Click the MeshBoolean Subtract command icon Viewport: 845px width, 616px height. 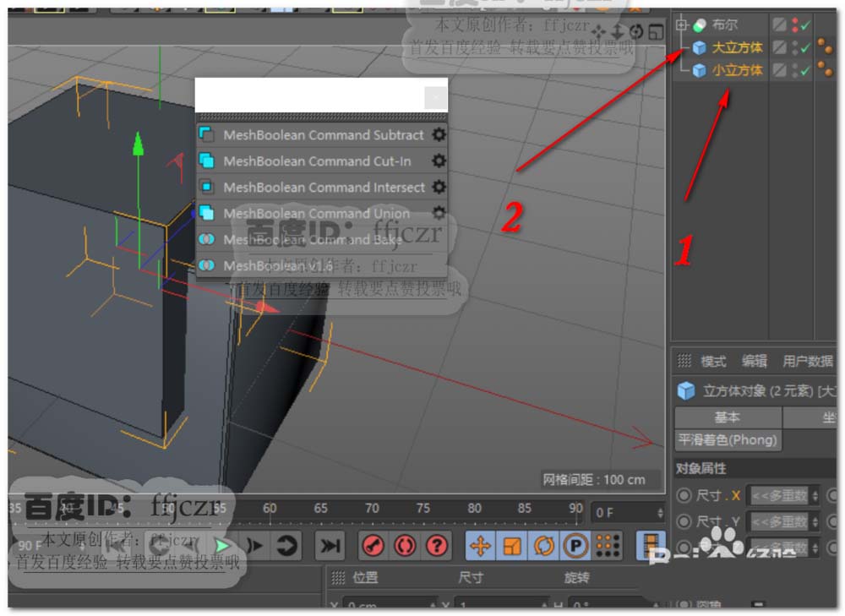(206, 134)
